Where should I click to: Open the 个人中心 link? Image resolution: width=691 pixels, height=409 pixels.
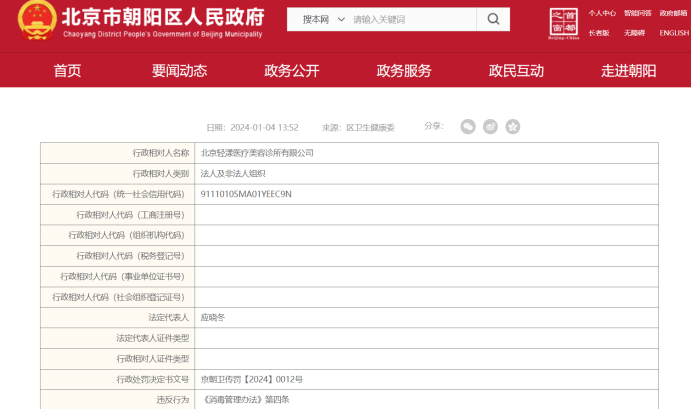(x=602, y=13)
